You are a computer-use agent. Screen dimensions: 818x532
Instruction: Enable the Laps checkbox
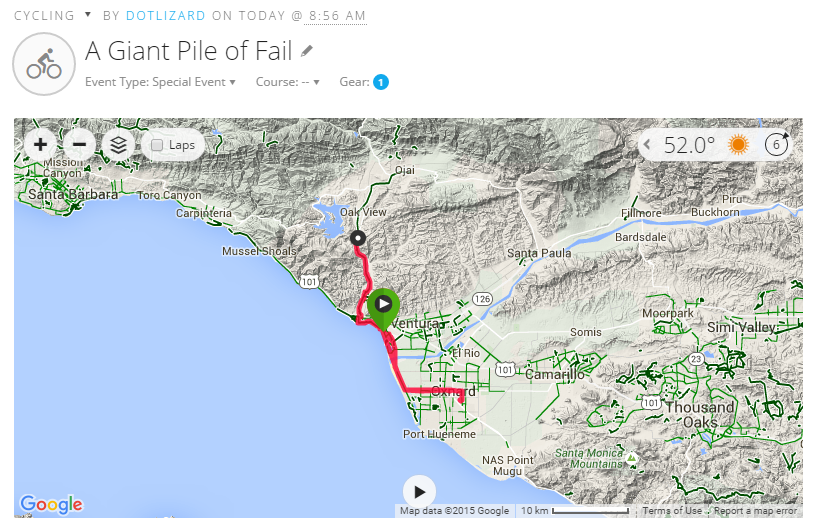pos(158,145)
